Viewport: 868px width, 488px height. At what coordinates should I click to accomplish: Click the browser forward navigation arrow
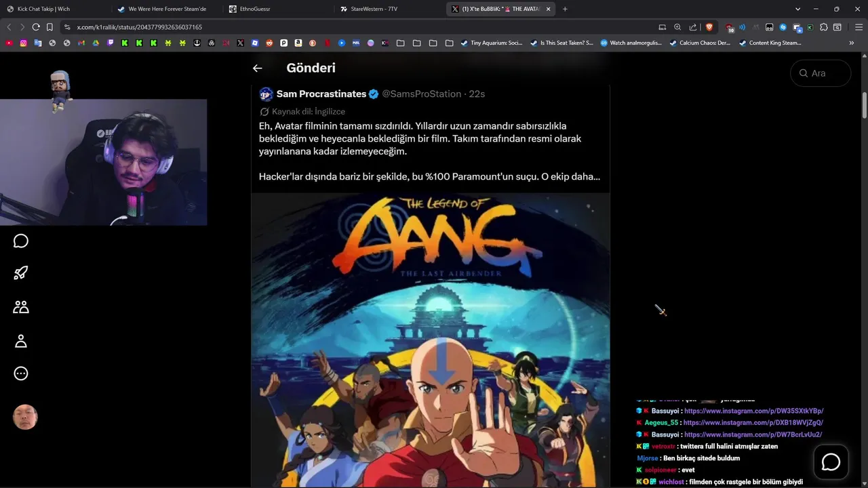22,27
